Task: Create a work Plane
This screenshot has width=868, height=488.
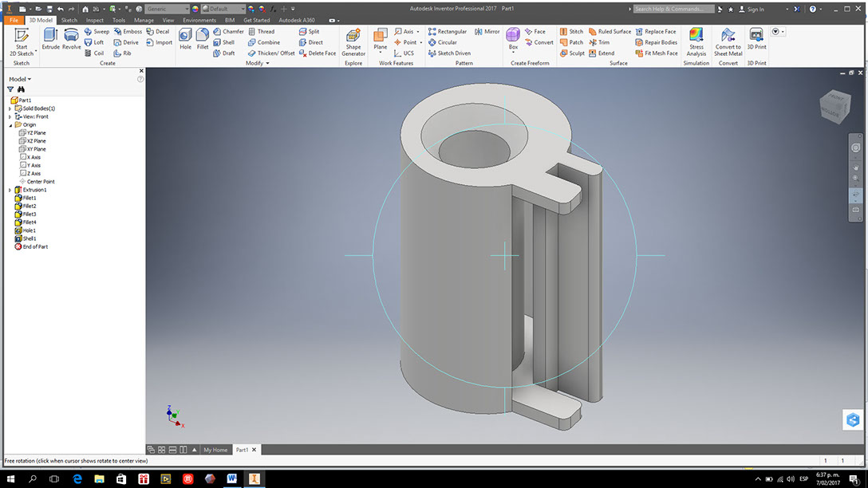Action: [x=381, y=40]
